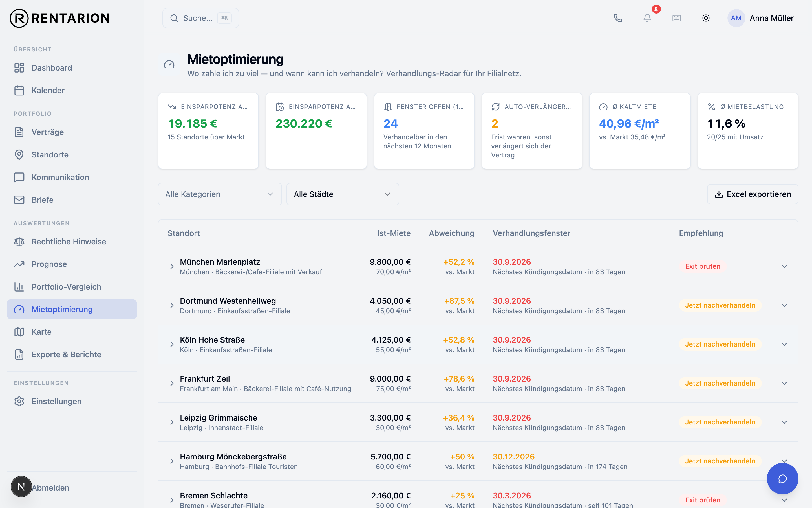Click Kalender calendar icon in sidebar
Screen dimensions: 812x508
pyautogui.click(x=19, y=90)
